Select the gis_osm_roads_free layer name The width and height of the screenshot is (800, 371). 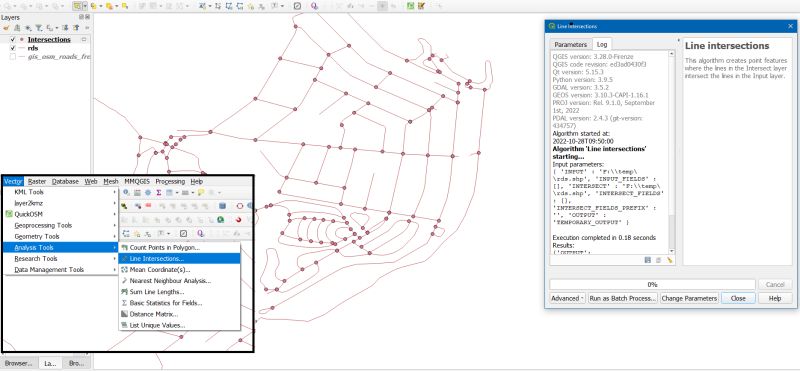point(59,57)
